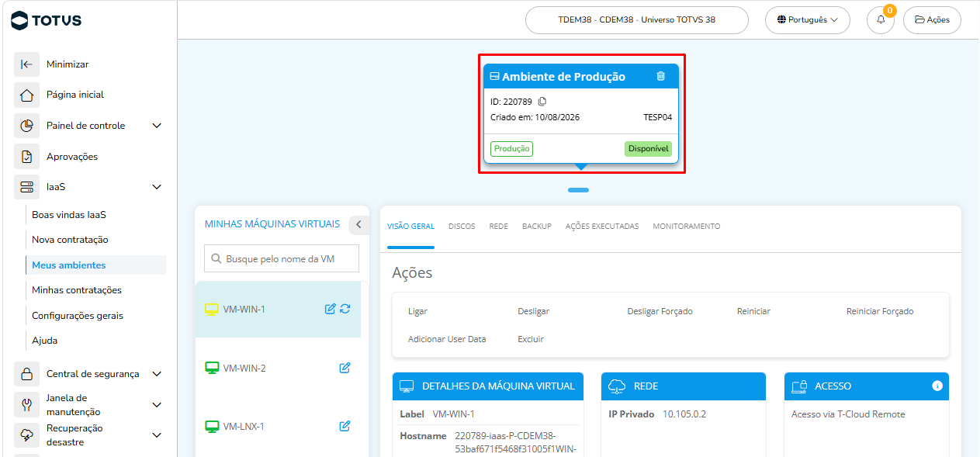The width and height of the screenshot is (980, 457).
Task: Click Ligar action
Action: point(417,311)
